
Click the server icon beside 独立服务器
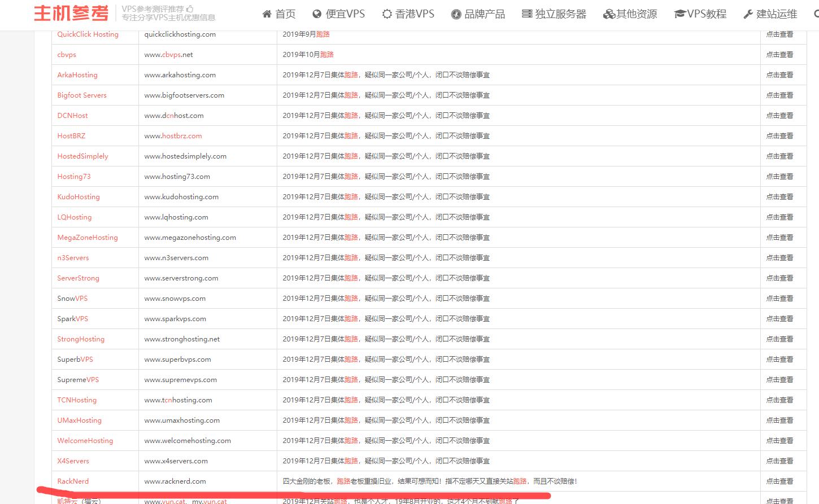click(x=527, y=14)
